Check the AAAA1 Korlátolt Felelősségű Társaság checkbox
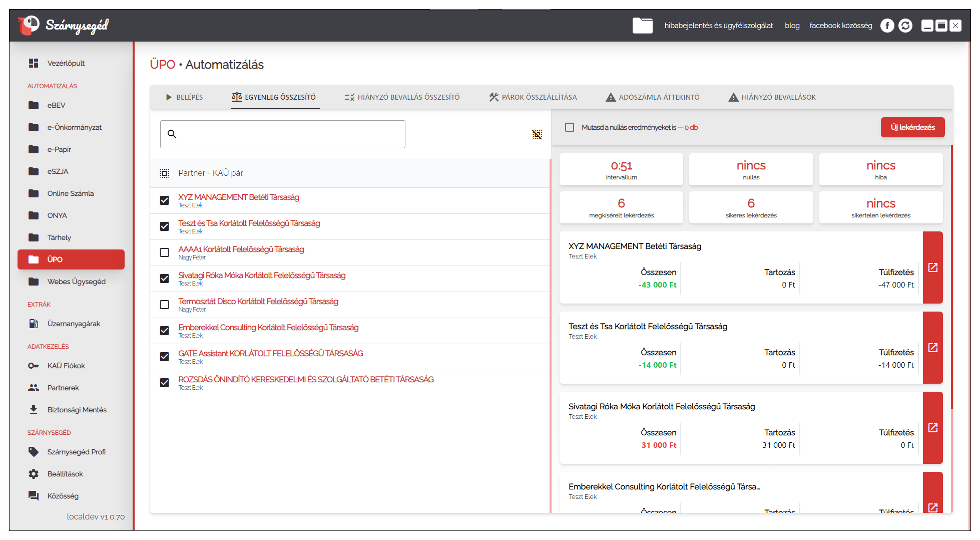Viewport: 980px width, 540px height. pyautogui.click(x=164, y=252)
